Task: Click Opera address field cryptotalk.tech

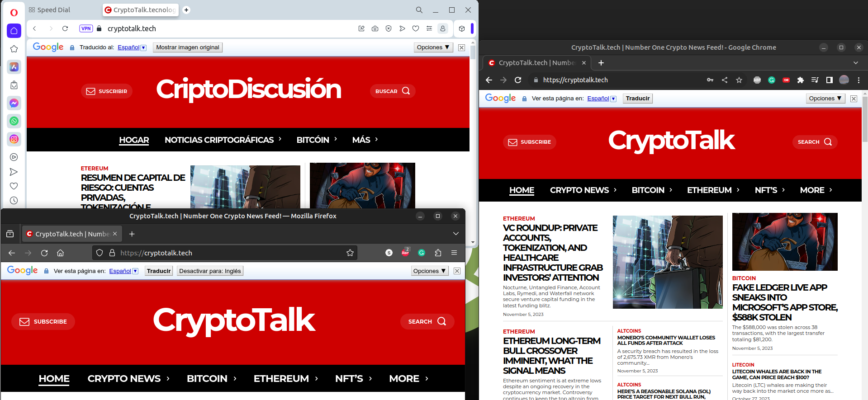Action: (132, 28)
